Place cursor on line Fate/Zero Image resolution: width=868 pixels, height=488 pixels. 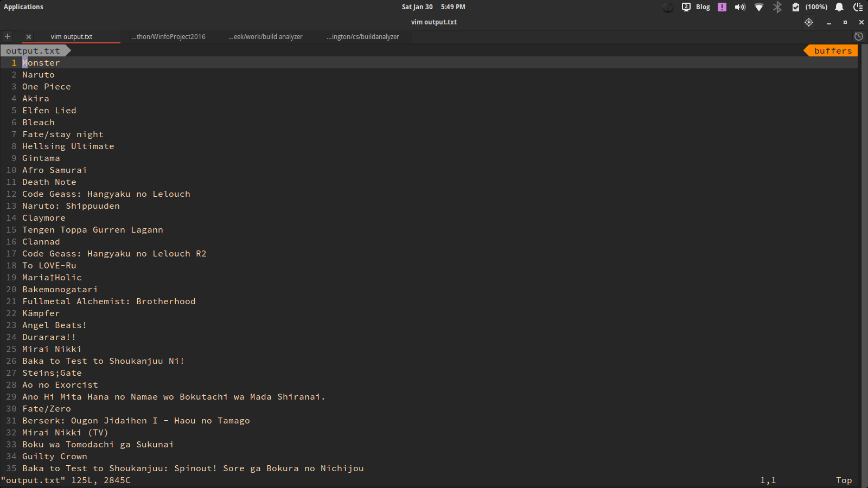(47, 409)
